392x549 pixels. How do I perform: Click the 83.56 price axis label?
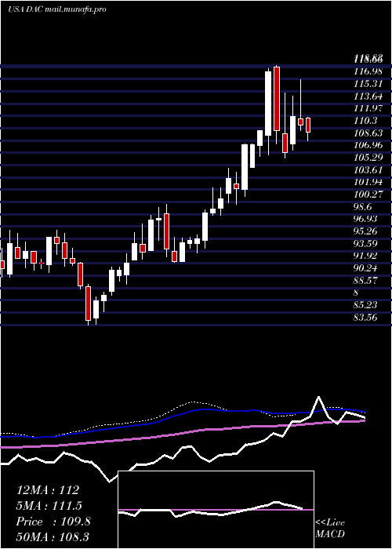366,317
